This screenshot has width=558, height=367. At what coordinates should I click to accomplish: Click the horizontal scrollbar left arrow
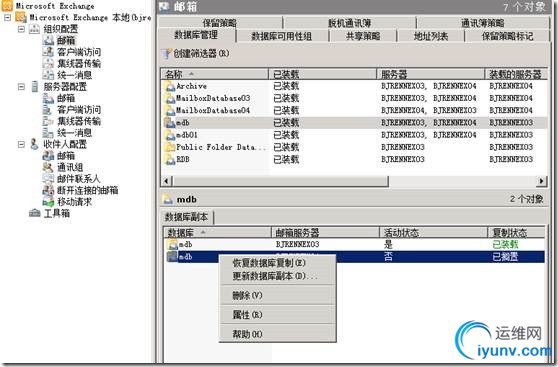click(x=167, y=181)
